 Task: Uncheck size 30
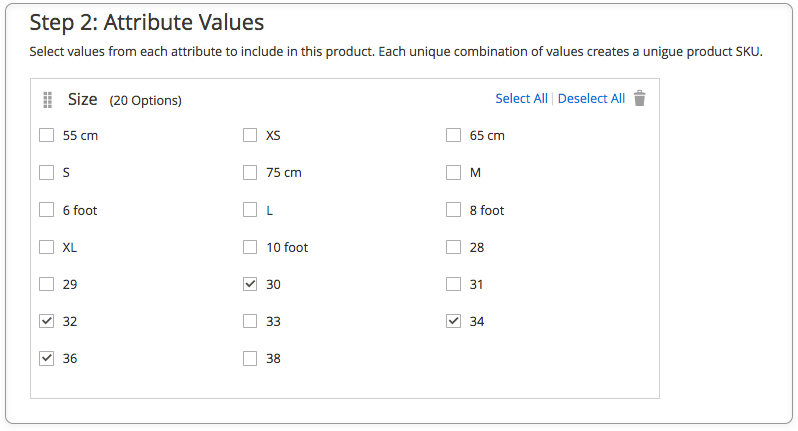coord(250,284)
